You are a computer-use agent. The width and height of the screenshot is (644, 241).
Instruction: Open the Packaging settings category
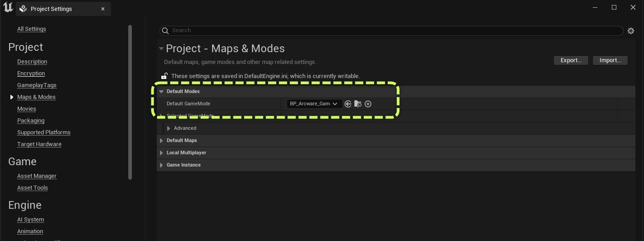(31, 121)
